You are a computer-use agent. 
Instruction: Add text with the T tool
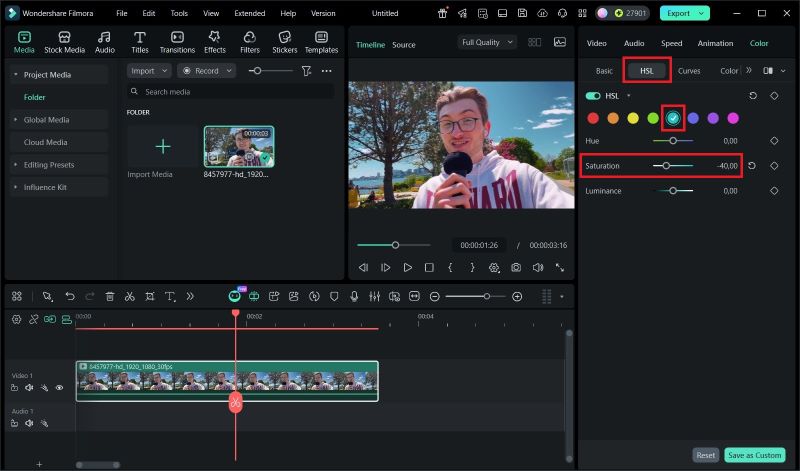(x=170, y=296)
